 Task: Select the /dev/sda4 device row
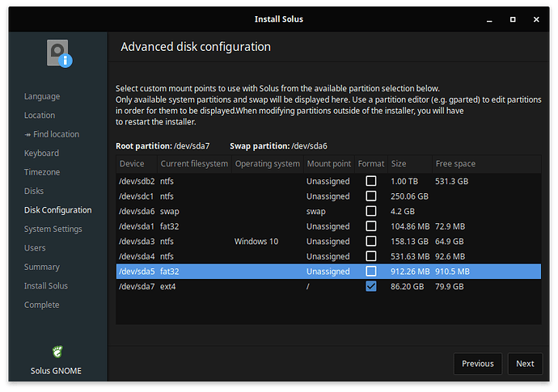tap(328, 256)
